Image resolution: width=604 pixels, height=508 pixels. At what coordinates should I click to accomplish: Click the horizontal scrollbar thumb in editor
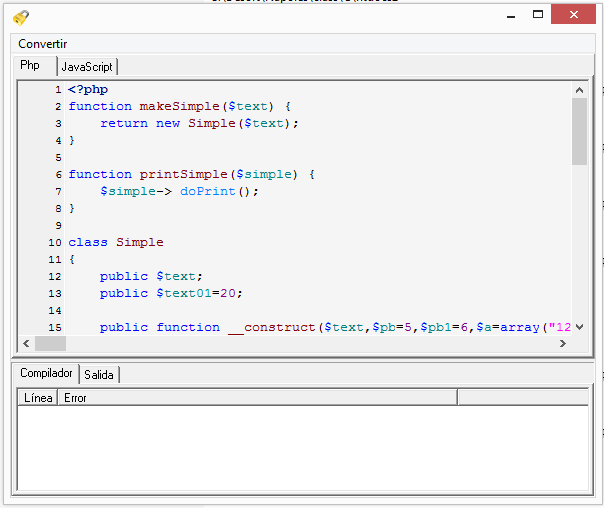point(50,343)
